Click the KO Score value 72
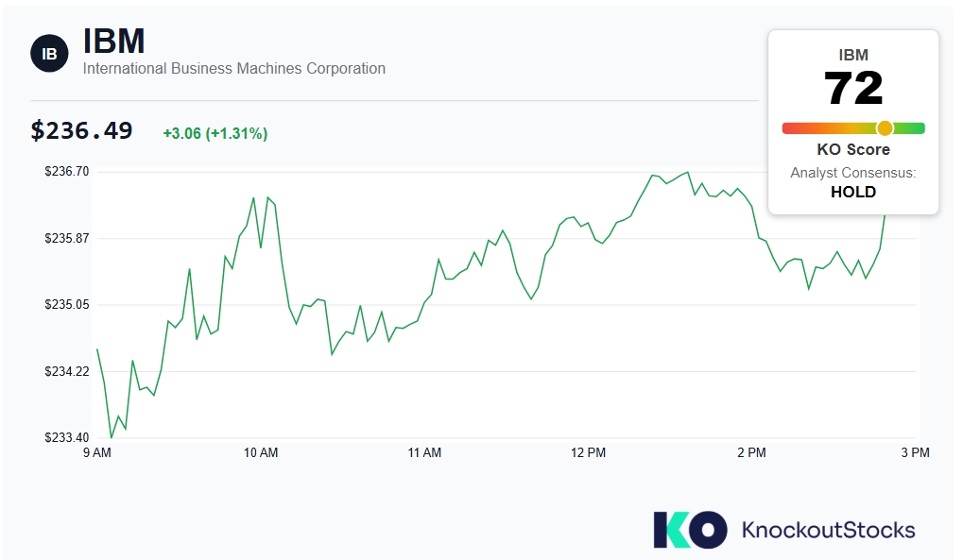The height and width of the screenshot is (560, 963). pos(853,89)
